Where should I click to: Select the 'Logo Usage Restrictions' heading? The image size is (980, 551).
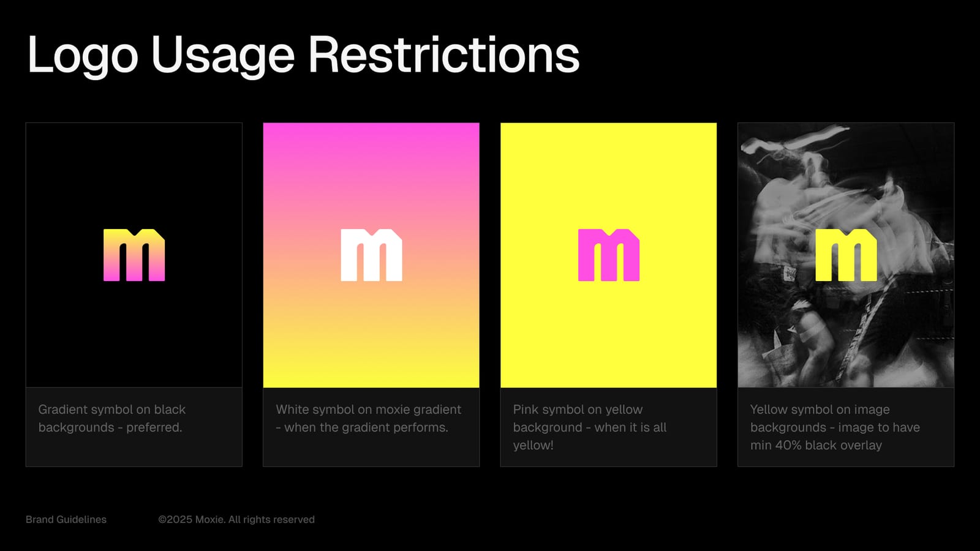(x=303, y=56)
